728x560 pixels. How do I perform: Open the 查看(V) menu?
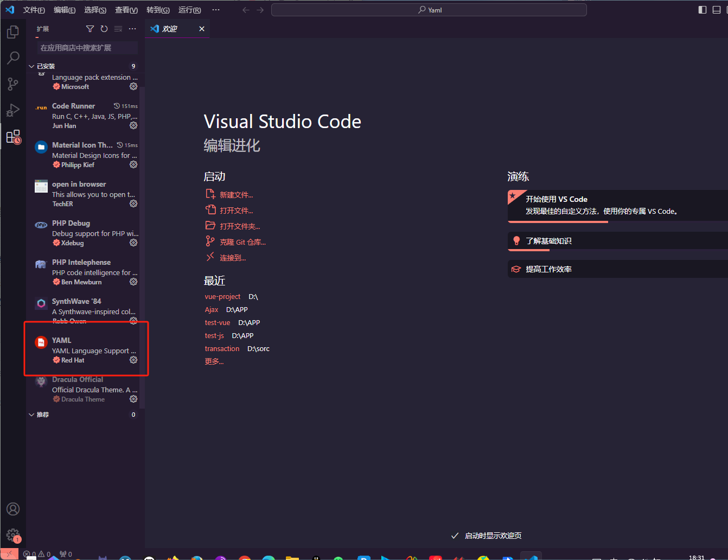126,10
